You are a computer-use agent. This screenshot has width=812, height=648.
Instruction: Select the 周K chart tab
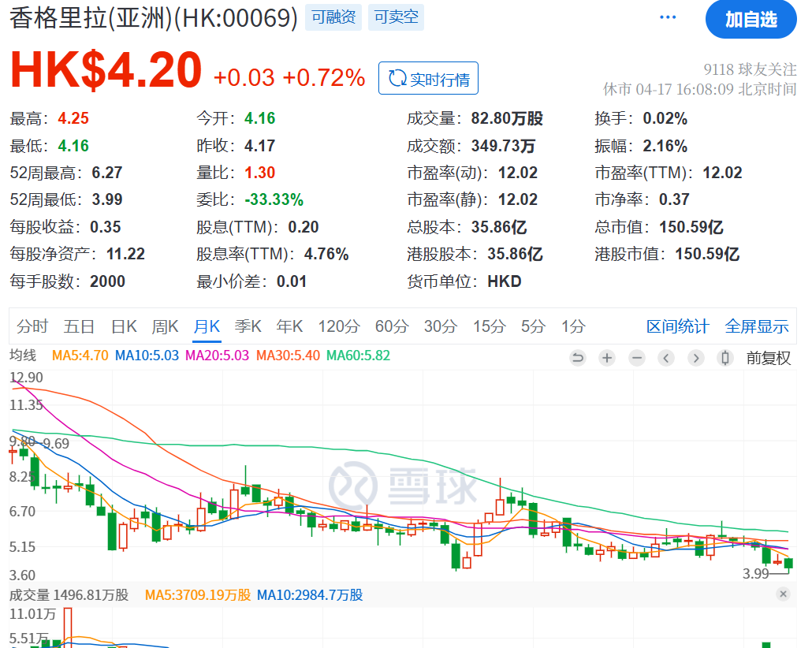point(165,326)
